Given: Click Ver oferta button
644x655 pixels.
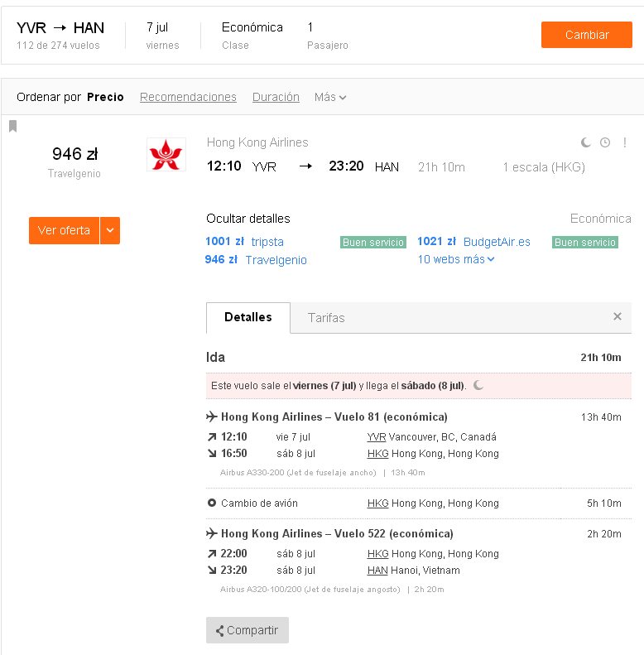Looking at the screenshot, I should click(x=64, y=230).
